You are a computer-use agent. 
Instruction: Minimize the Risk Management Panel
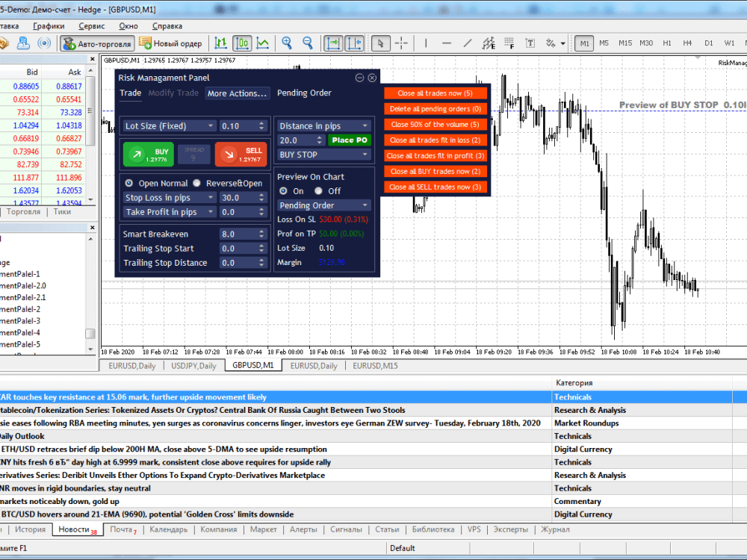coord(360,78)
